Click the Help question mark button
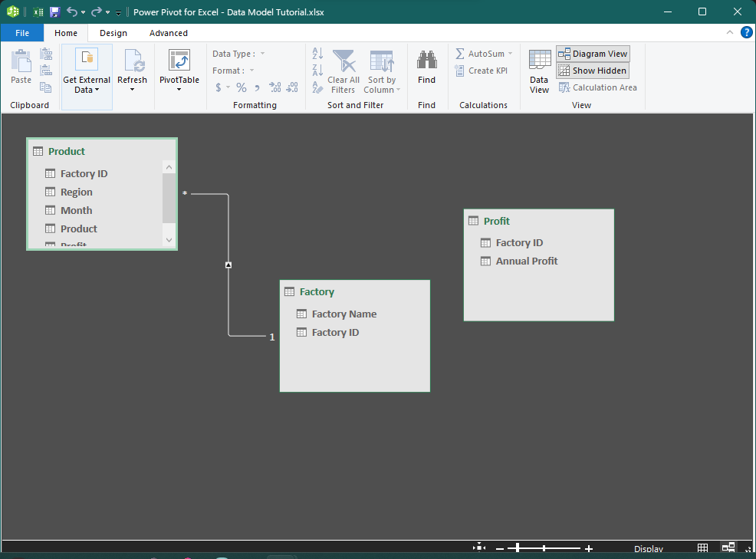This screenshot has width=756, height=559. [x=746, y=32]
